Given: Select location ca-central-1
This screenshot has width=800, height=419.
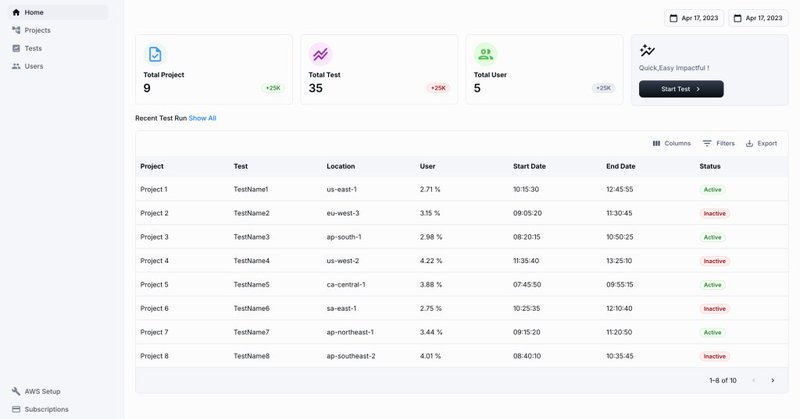Looking at the screenshot, I should (x=346, y=284).
